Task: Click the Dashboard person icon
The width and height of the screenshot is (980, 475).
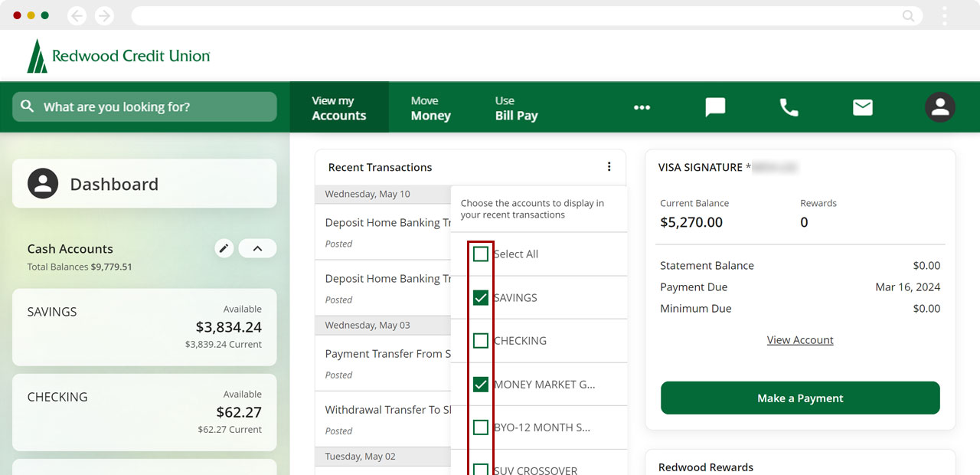Action: coord(43,184)
